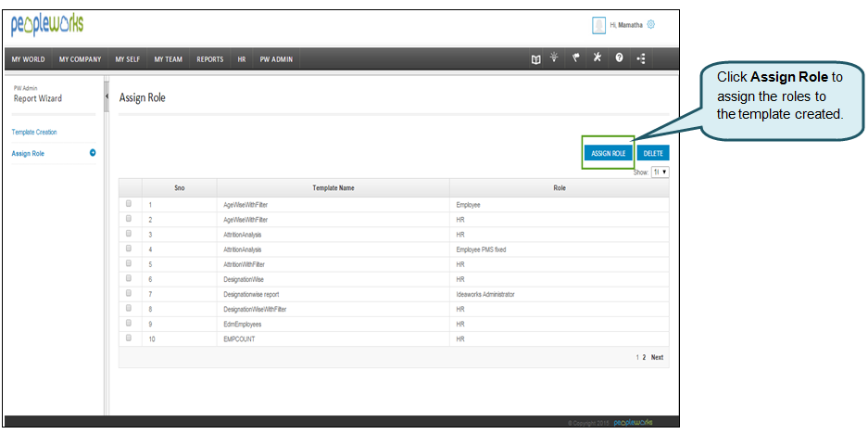Open the PW ADMIN menu

point(276,59)
